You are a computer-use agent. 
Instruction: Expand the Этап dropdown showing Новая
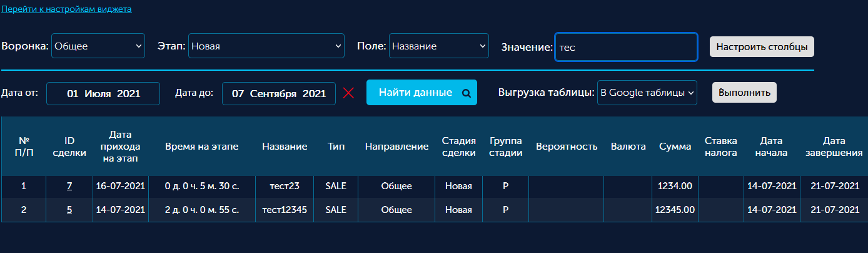[x=266, y=46]
